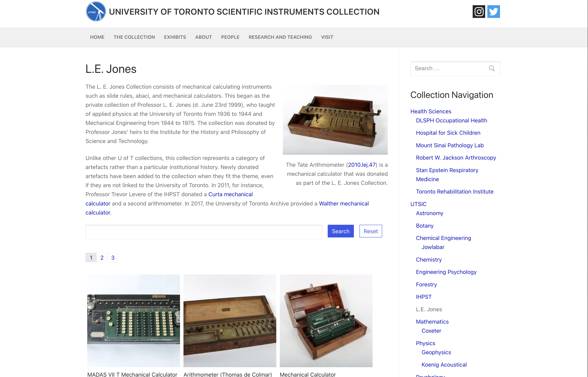
Task: Open the Engineering Psychology link
Action: click(446, 272)
